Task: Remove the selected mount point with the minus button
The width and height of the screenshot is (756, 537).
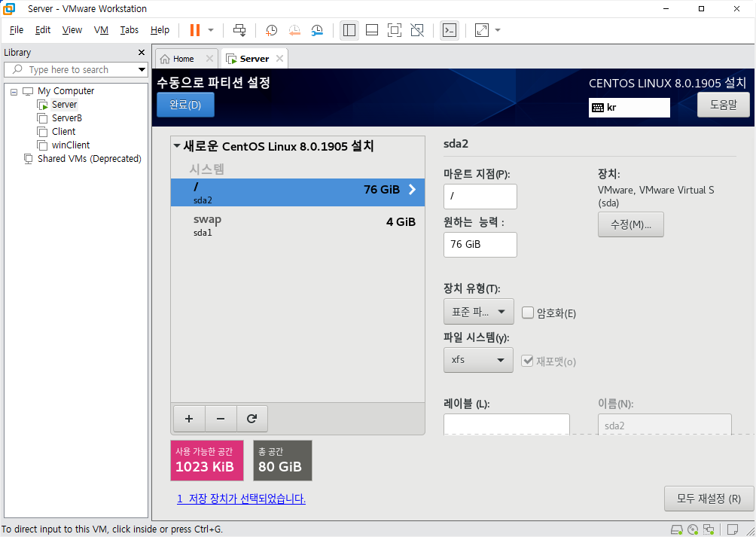Action: click(221, 419)
